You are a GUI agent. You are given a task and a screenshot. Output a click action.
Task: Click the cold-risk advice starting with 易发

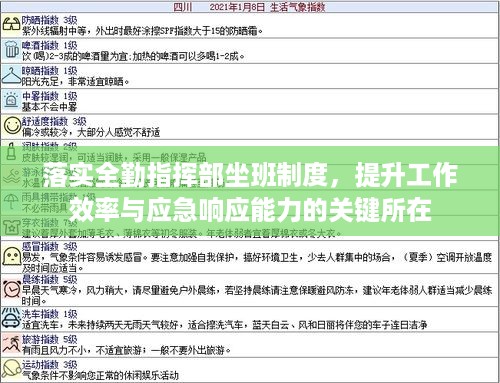click(x=257, y=262)
